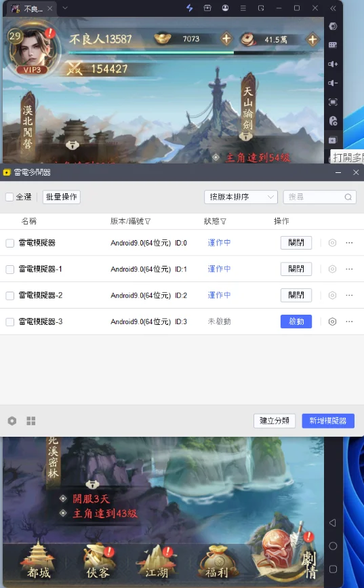Open settings gear for 雷電模擬器 row
Image resolution: width=364 pixels, height=588 pixels.
(333, 243)
